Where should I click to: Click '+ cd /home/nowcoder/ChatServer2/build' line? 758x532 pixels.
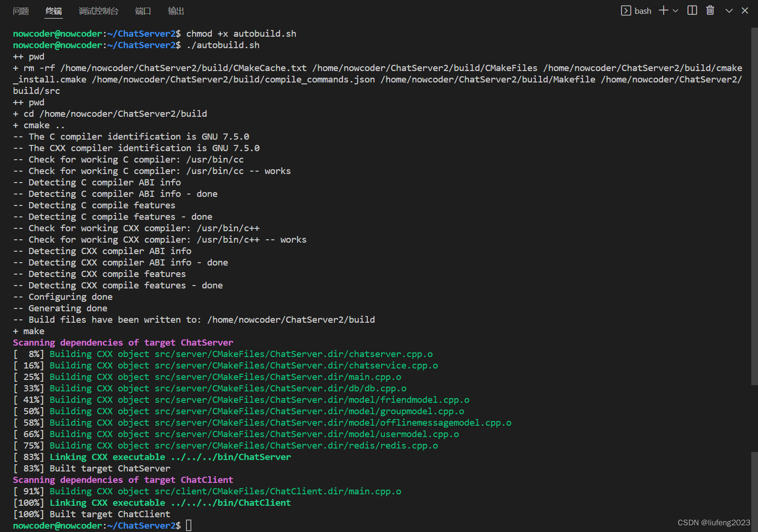pyautogui.click(x=110, y=114)
